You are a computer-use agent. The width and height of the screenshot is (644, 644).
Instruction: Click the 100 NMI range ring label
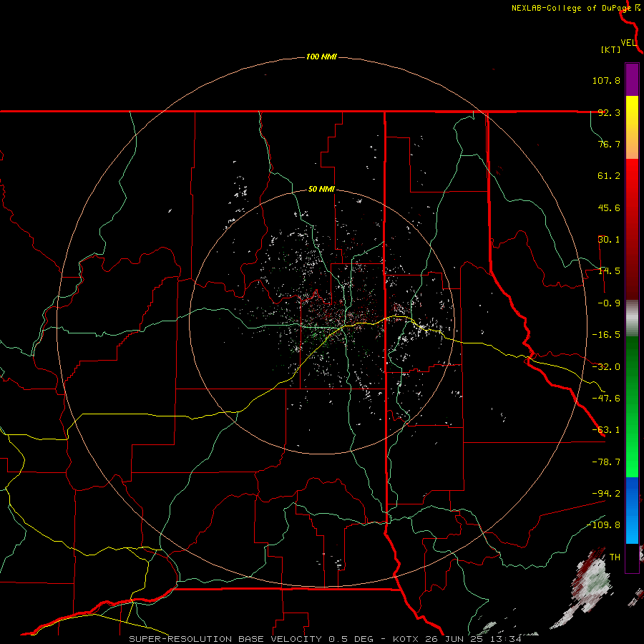pos(321,57)
